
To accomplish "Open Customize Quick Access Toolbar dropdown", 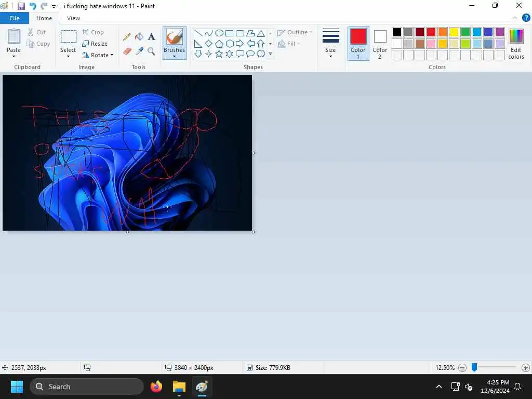I will coord(54,6).
